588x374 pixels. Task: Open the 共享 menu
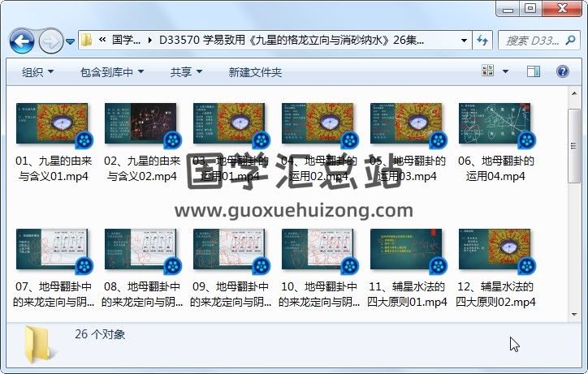(186, 72)
